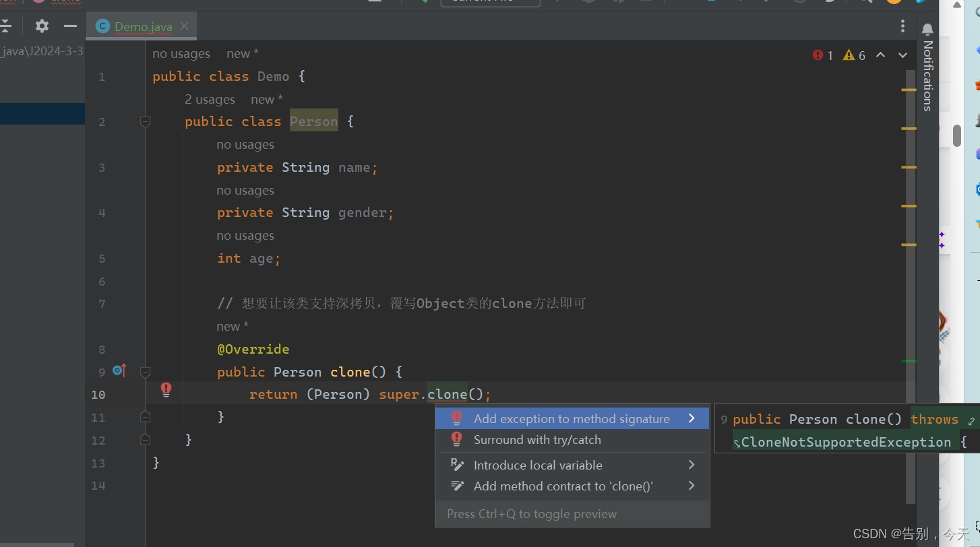
Task: Click the Notifications bell icon
Action: [x=927, y=29]
